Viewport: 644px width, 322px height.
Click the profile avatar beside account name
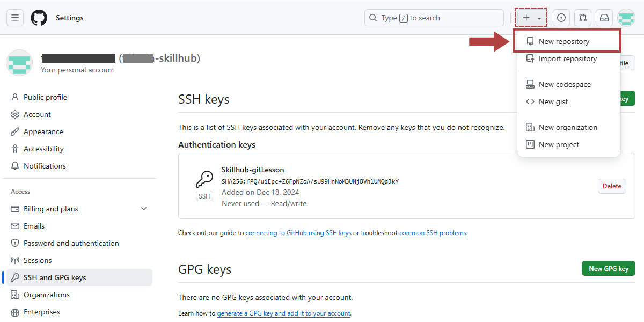[x=19, y=63]
